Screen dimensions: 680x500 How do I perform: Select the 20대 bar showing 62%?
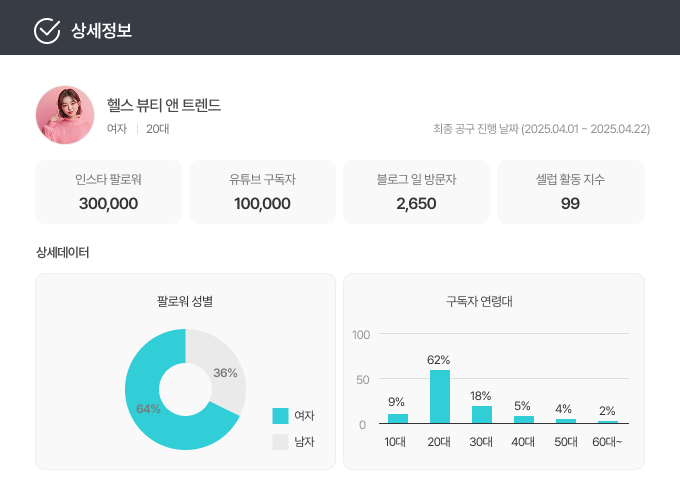[440, 397]
